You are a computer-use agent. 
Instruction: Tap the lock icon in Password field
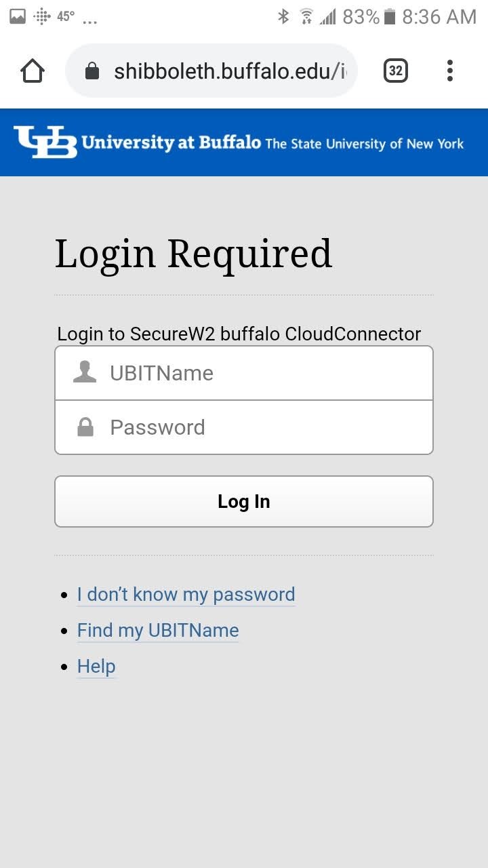[x=85, y=427]
